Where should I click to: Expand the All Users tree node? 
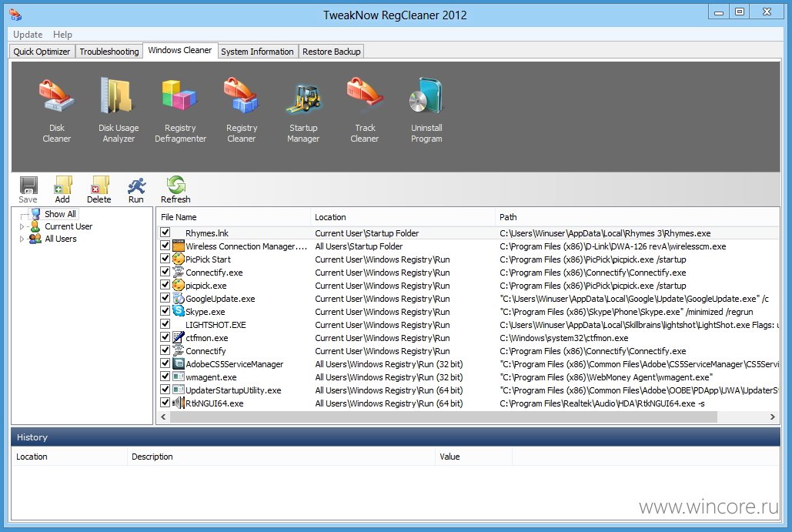pos(22,239)
